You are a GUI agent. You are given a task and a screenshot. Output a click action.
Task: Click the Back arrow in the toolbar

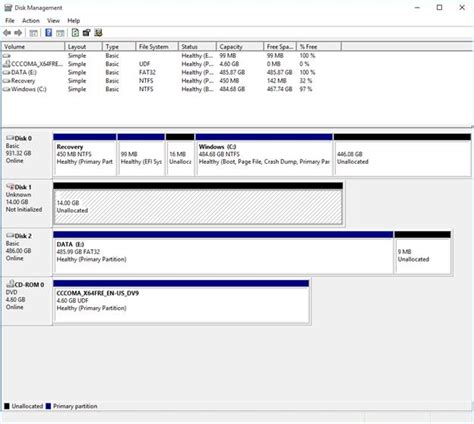[7, 33]
